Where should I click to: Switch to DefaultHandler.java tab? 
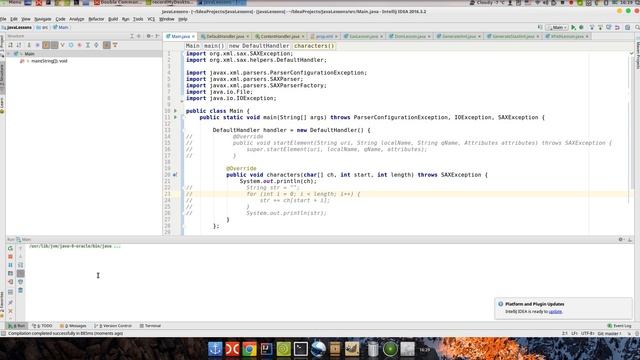click(225, 36)
